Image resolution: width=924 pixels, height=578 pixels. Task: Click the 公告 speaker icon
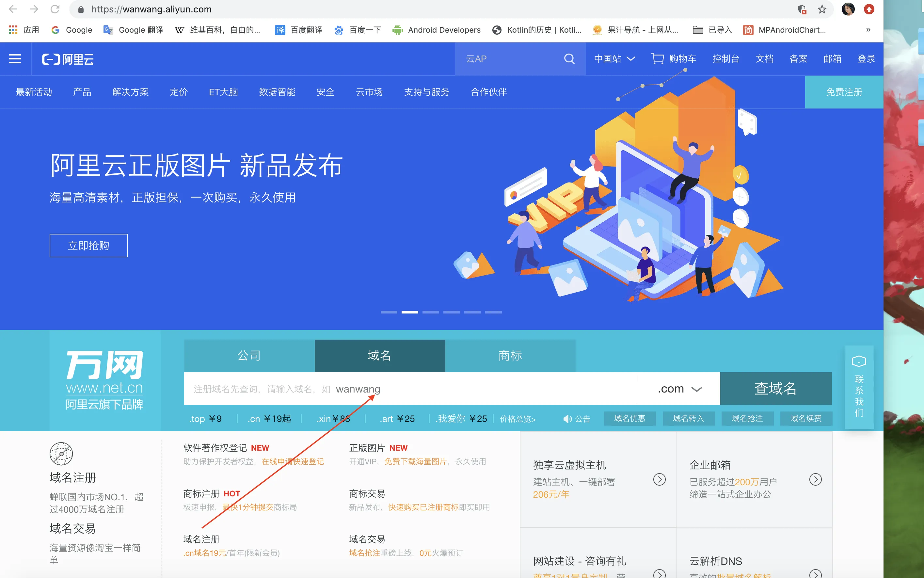coord(567,419)
